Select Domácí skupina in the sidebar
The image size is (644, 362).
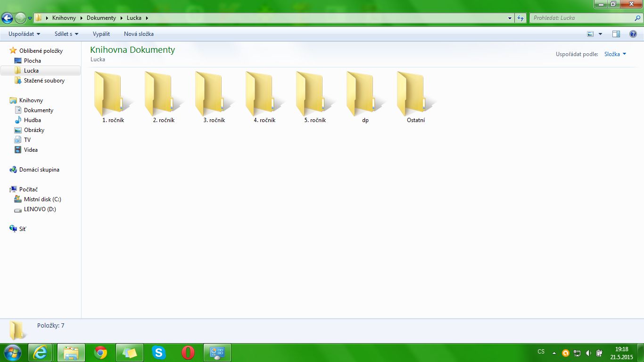pyautogui.click(x=39, y=169)
